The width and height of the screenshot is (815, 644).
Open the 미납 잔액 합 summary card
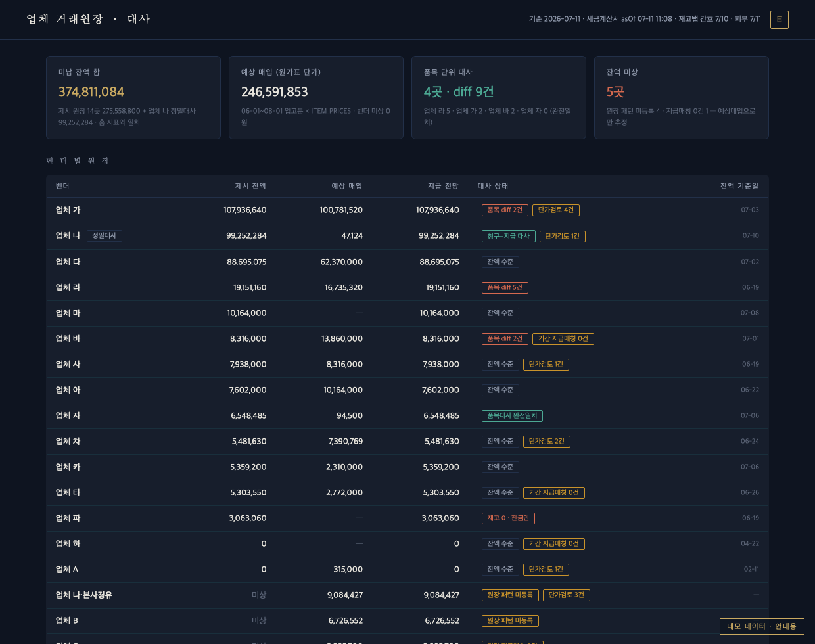point(133,97)
